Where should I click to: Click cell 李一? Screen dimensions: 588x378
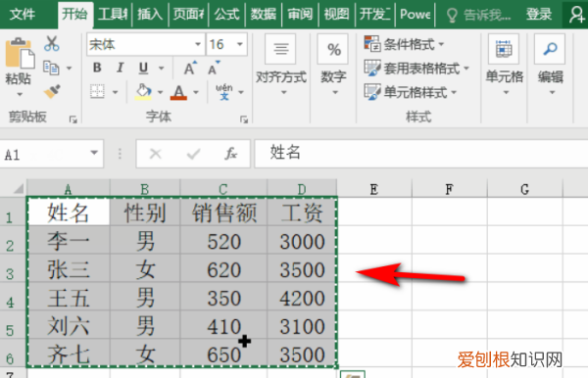[x=69, y=241]
